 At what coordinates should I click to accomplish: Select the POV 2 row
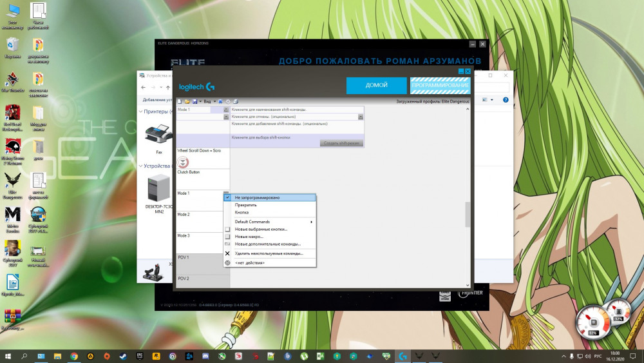[x=203, y=281]
